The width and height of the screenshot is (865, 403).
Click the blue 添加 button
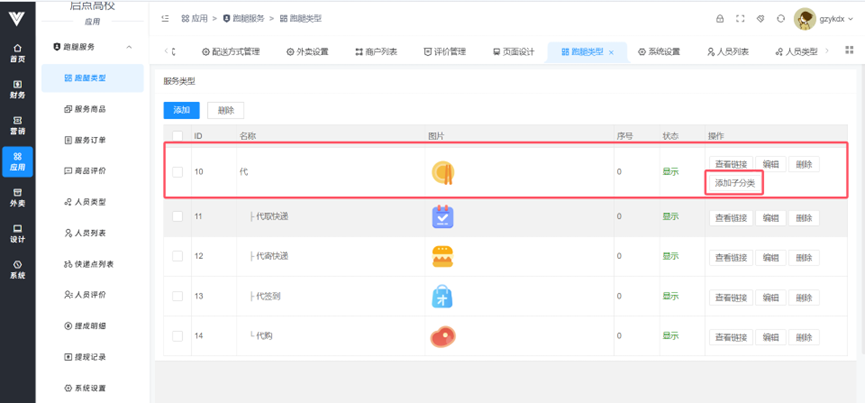tap(181, 110)
